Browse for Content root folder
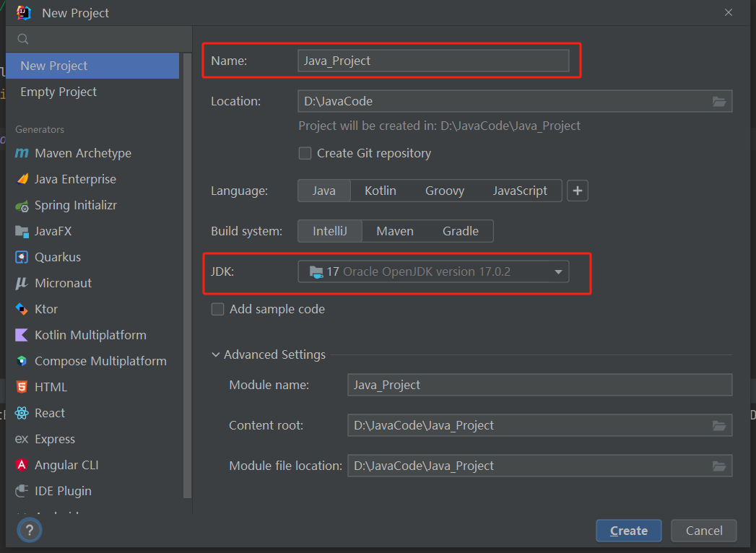 [719, 426]
